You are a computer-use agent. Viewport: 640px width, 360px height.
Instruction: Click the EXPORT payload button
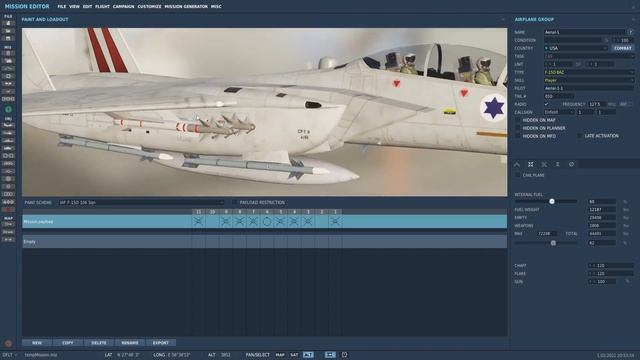click(x=161, y=343)
